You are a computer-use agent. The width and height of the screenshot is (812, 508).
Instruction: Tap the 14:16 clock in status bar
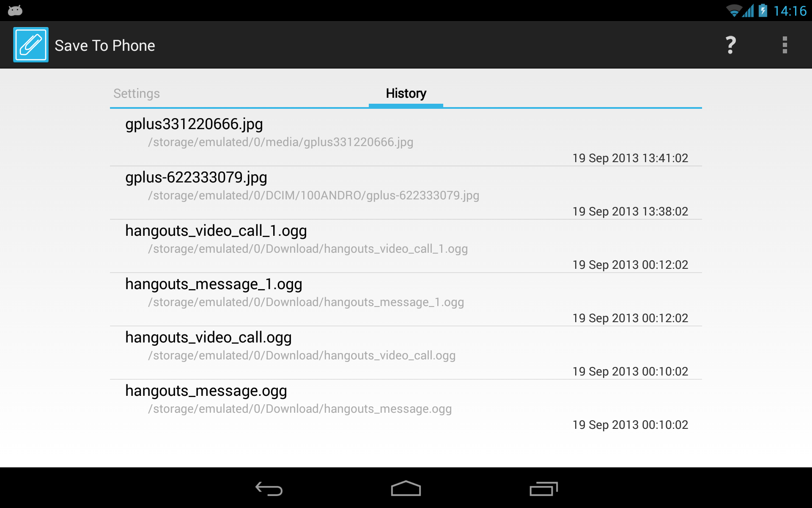point(790,11)
